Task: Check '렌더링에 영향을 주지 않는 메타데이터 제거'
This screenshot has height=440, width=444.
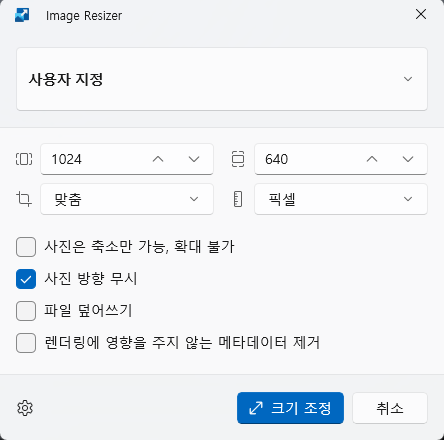Action: 26,343
